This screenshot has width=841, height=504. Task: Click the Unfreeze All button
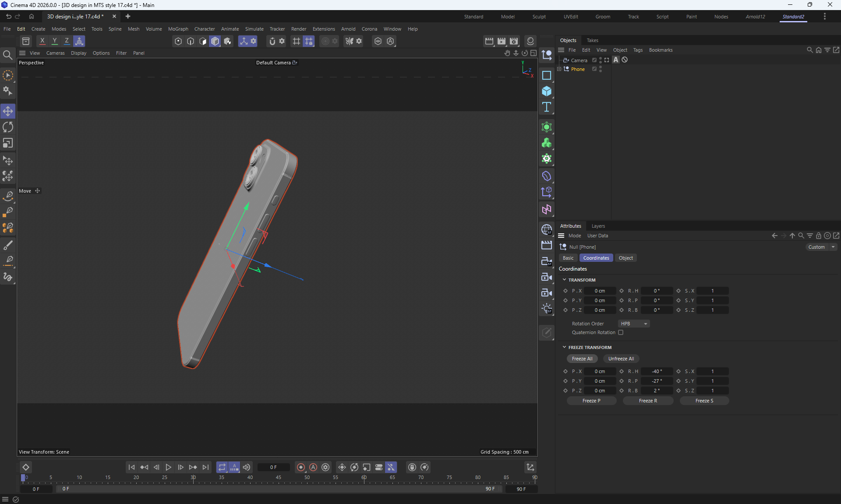point(621,359)
